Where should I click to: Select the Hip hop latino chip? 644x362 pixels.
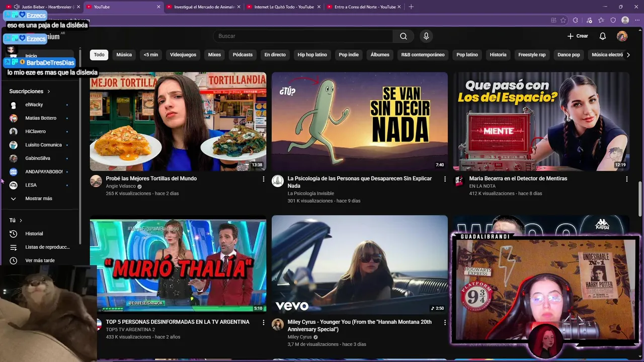[312, 55]
